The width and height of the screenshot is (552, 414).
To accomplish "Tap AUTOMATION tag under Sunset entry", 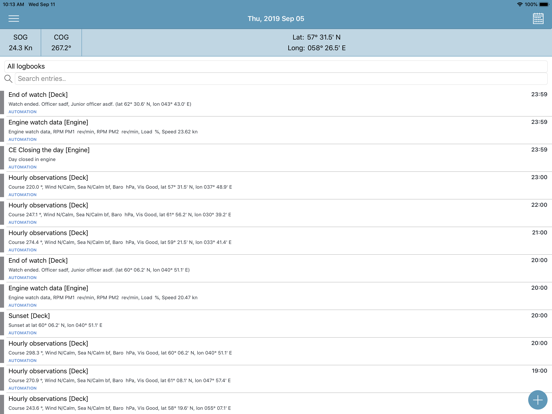I will tap(23, 333).
